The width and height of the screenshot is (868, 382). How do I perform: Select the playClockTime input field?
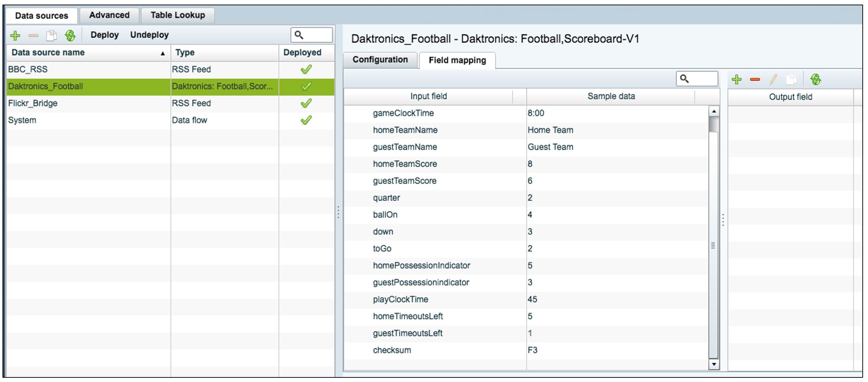400,299
